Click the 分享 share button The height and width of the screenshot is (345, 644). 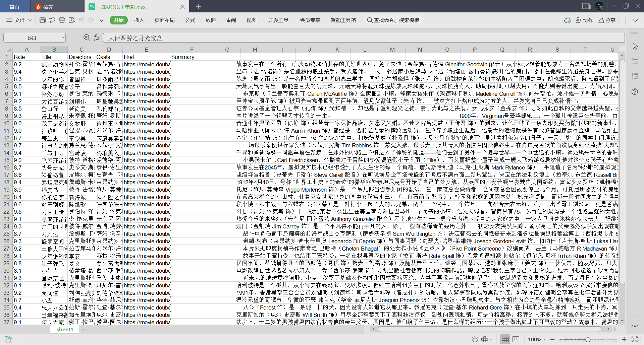tap(607, 20)
